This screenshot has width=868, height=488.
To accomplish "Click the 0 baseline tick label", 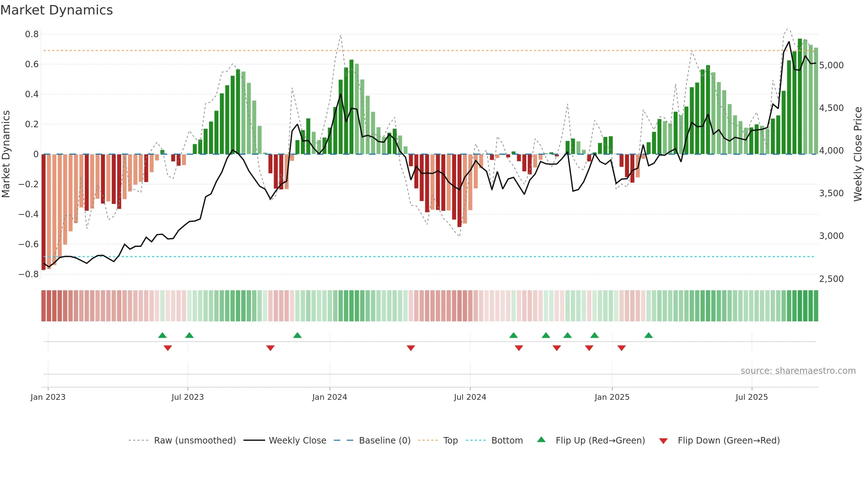I will (36, 154).
